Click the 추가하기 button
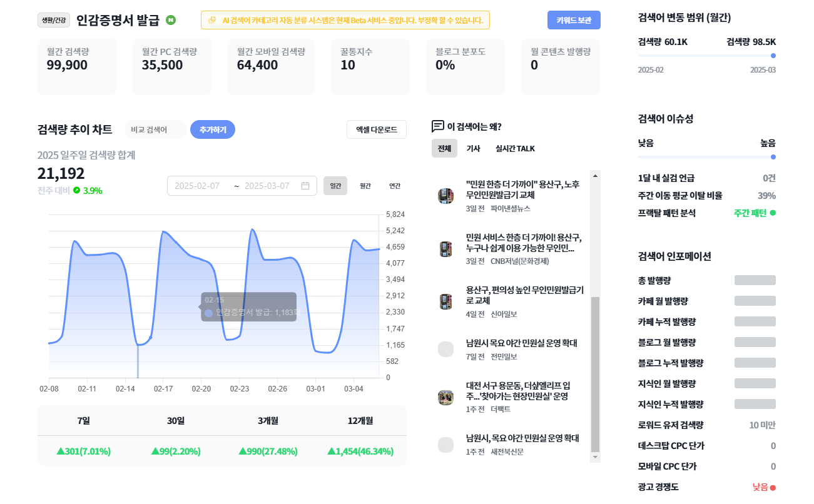The height and width of the screenshot is (504, 814). tap(213, 129)
